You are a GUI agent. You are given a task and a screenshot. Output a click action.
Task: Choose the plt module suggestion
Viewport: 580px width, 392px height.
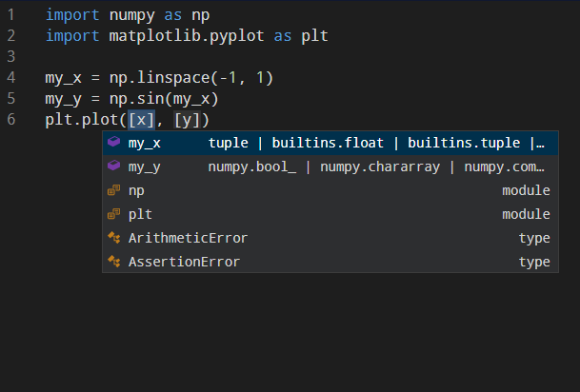pos(330,214)
